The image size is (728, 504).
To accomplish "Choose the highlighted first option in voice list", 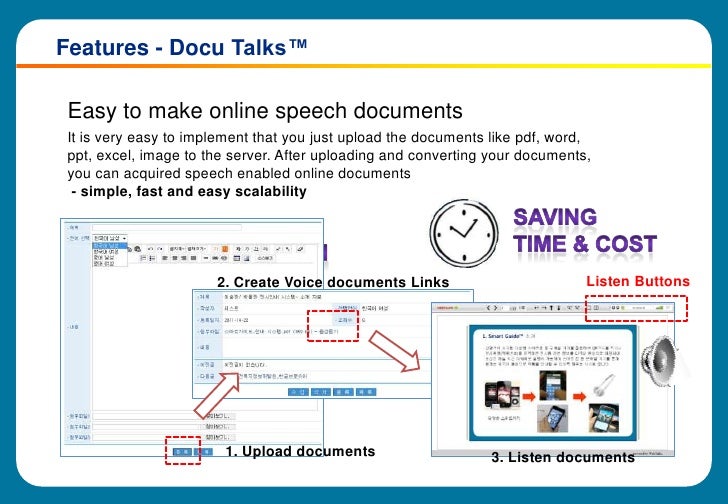I will pyautogui.click(x=110, y=246).
